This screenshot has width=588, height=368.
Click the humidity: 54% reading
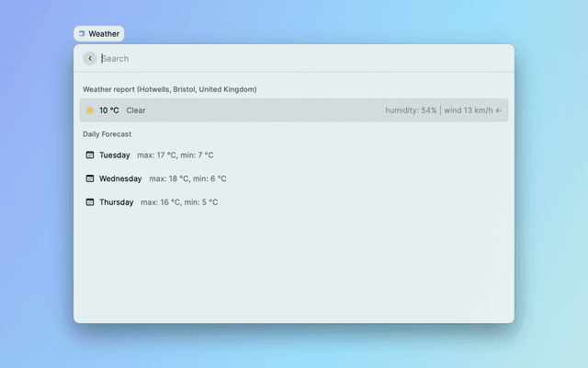click(411, 110)
